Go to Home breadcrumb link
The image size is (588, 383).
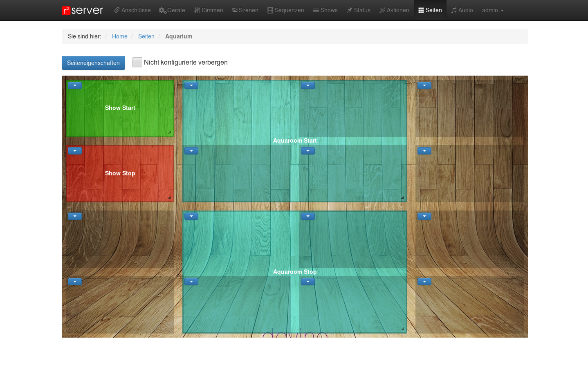click(x=119, y=36)
